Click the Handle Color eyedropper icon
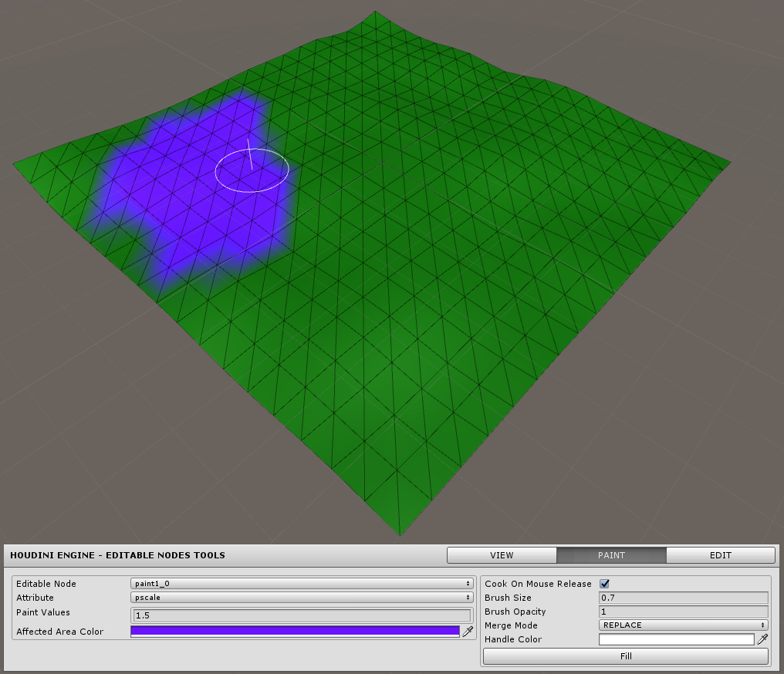The image size is (784, 674). [762, 639]
